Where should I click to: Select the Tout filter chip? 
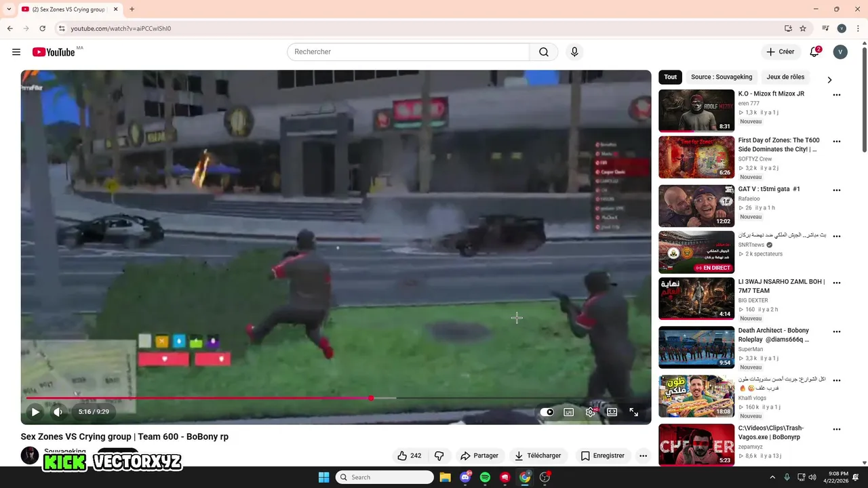[x=670, y=77]
